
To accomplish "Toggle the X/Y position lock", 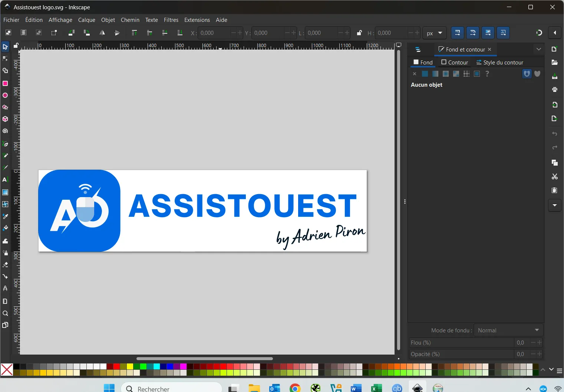I will [359, 33].
